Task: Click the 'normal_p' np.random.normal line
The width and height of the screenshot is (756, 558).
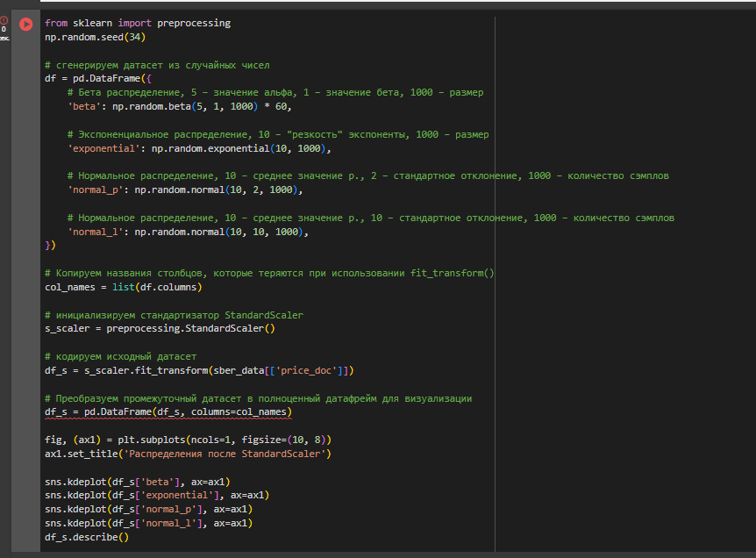Action: click(185, 190)
